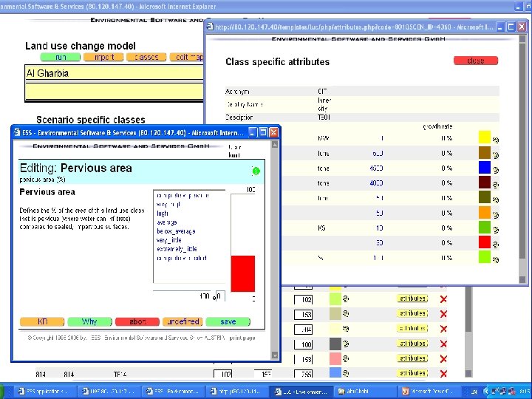Open attributes for the pale yellow swatch row
Viewport: 532px width, 399px height.
[412, 328]
